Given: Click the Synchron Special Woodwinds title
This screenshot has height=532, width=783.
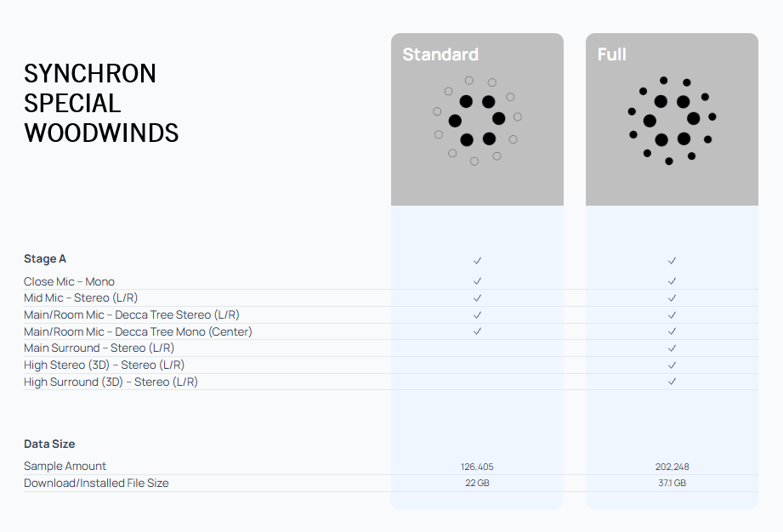Looking at the screenshot, I should pos(101,103).
